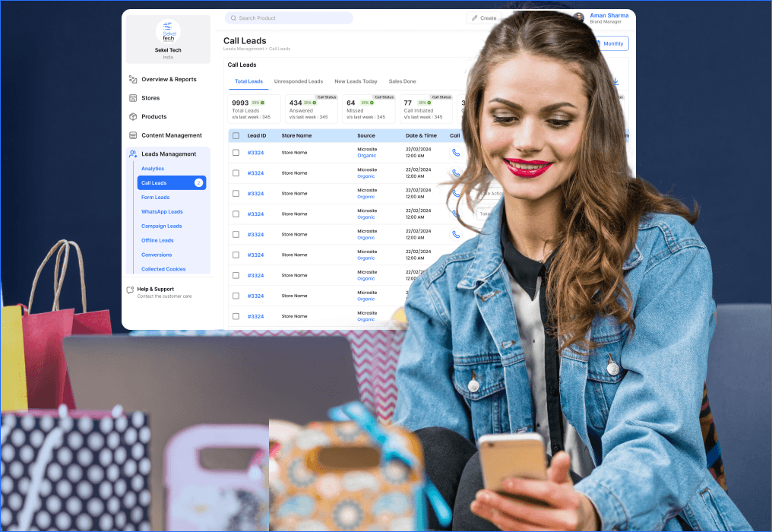
Task: Click the Leads Management people icon
Action: [x=133, y=154]
